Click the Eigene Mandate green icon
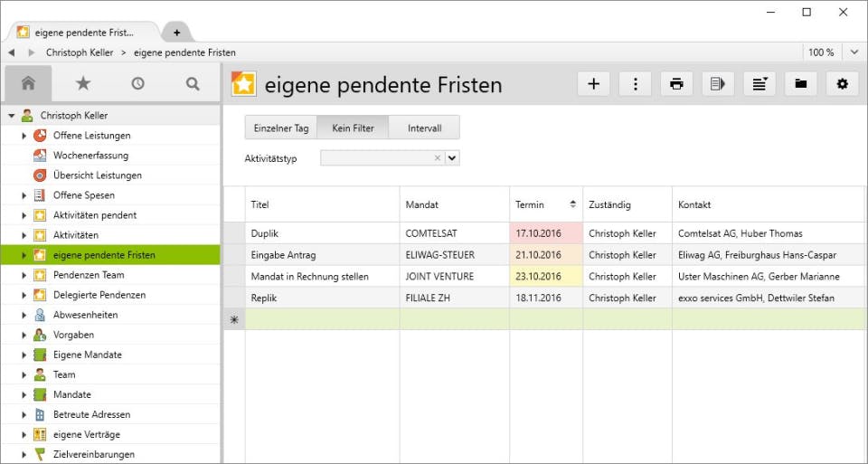The image size is (868, 464). (x=40, y=355)
